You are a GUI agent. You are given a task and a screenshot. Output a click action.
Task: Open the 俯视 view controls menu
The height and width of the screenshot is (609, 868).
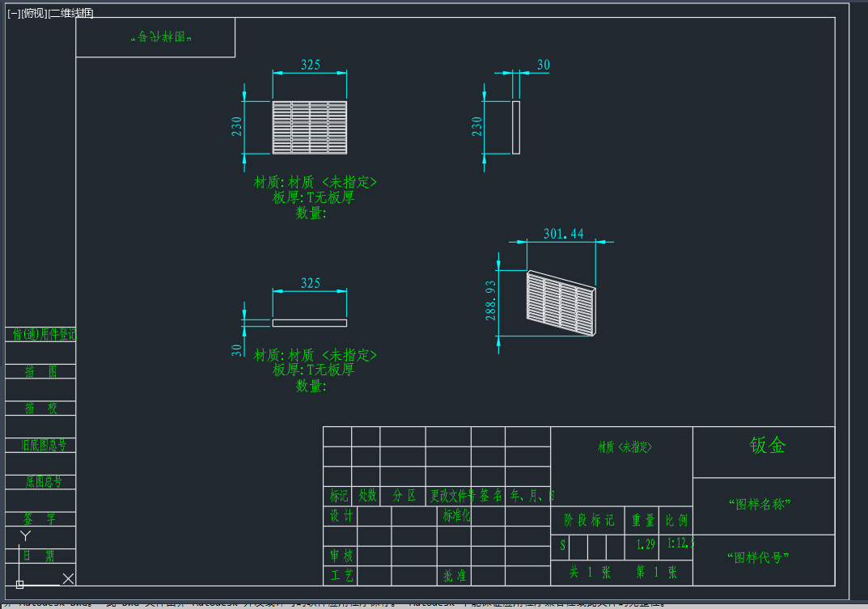(x=34, y=13)
